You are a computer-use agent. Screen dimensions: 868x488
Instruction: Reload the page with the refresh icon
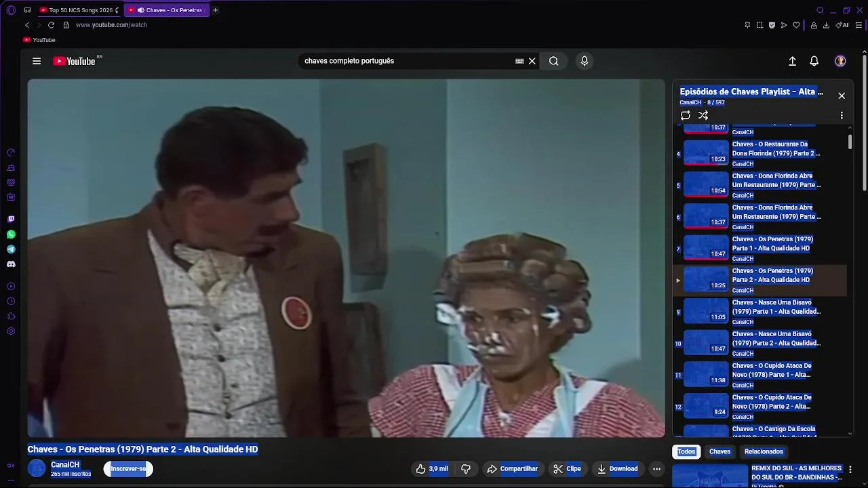[x=51, y=25]
